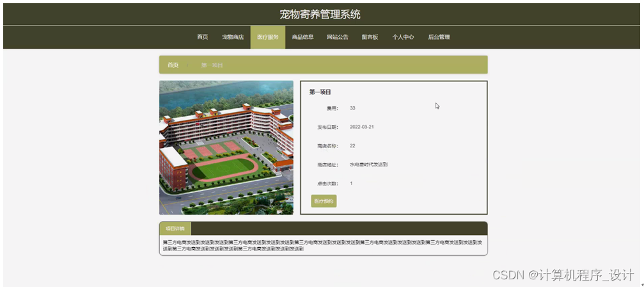Viewport: 644px width, 287px height.
Task: Click the 商店名称 value 22
Action: pyautogui.click(x=352, y=146)
